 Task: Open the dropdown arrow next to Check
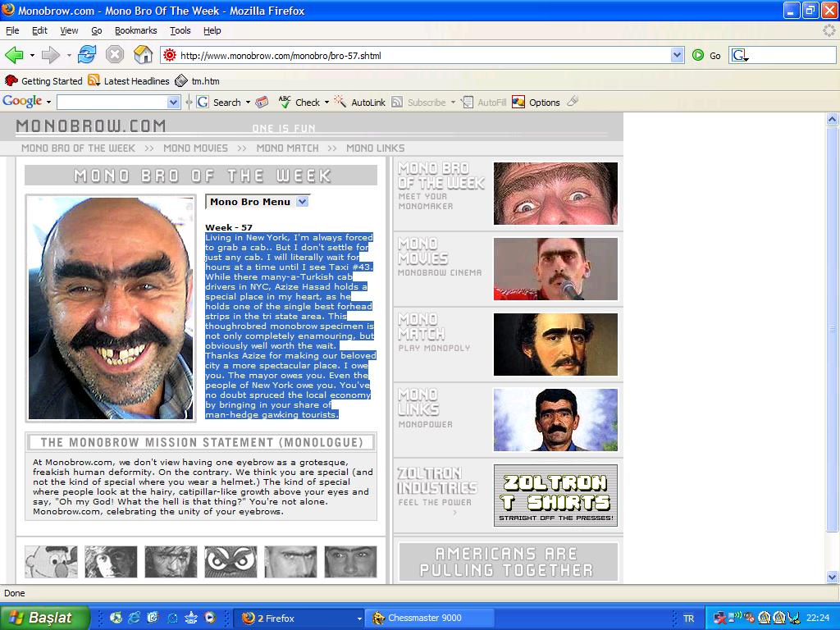point(326,102)
